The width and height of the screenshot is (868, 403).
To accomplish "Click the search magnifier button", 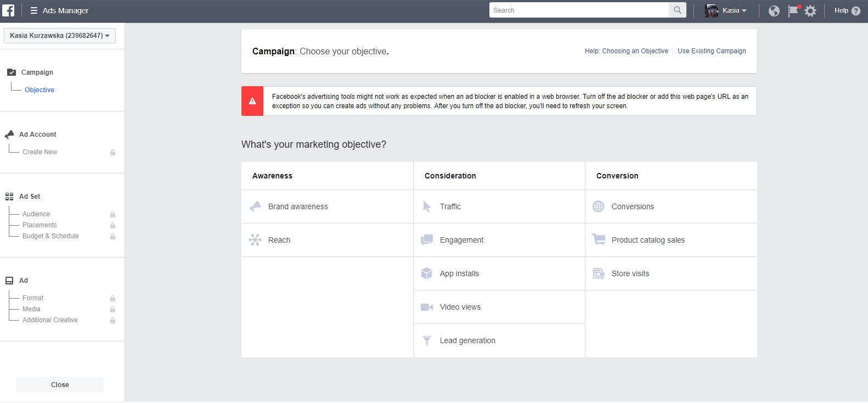I will (678, 10).
